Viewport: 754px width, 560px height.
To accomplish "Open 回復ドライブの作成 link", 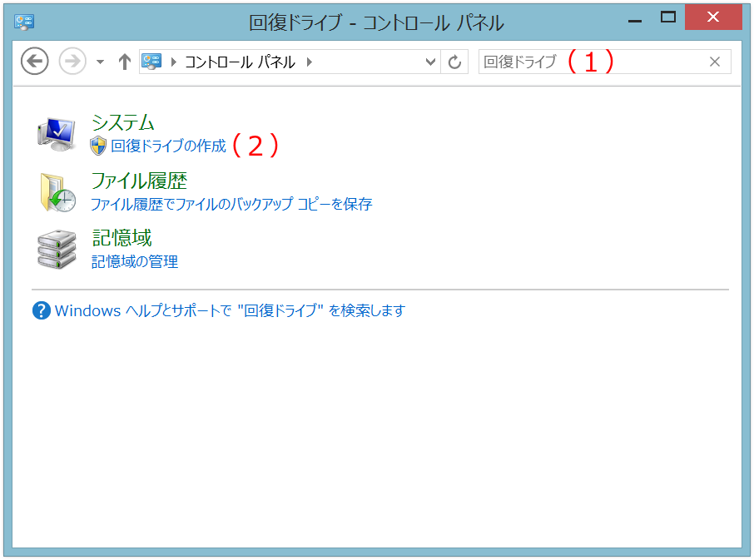I will 168,146.
